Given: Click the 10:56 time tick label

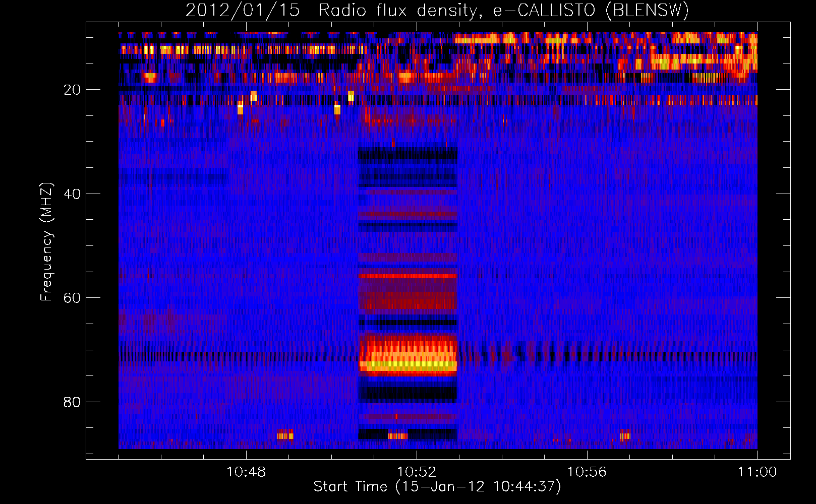Looking at the screenshot, I should pyautogui.click(x=587, y=472).
